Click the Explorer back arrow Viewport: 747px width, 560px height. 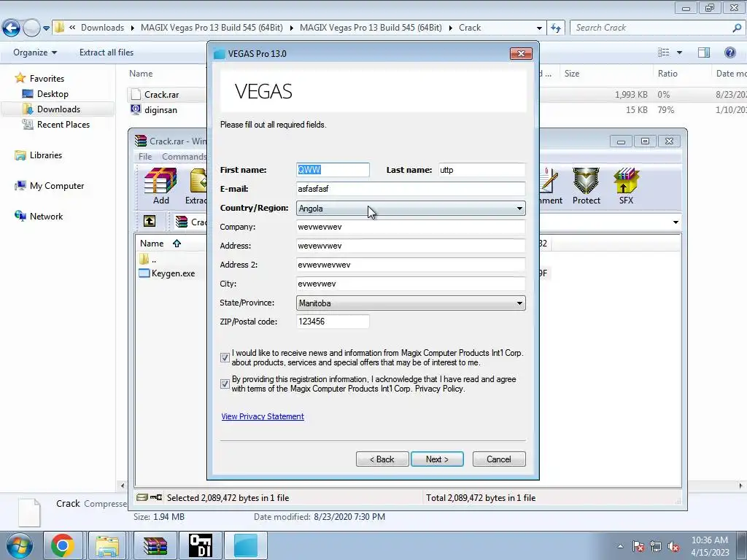12,28
